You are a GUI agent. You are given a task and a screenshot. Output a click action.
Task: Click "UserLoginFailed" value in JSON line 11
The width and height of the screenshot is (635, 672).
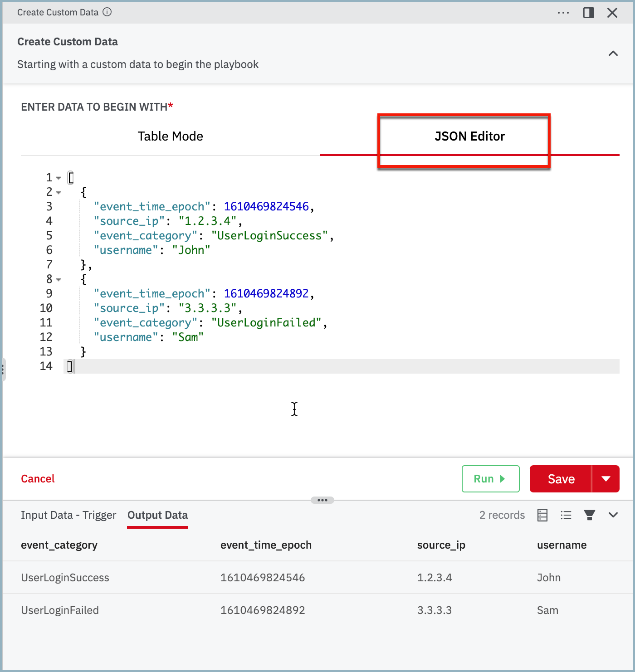tap(266, 323)
